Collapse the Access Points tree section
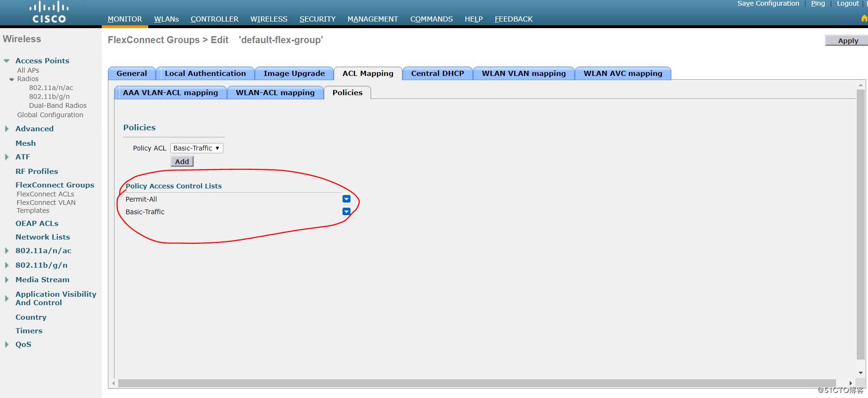Screen dimensions: 868x398 [7, 61]
